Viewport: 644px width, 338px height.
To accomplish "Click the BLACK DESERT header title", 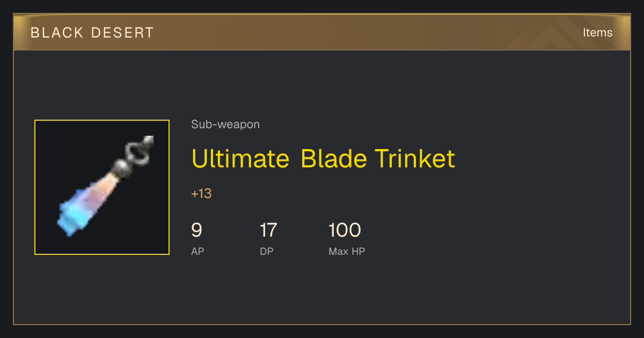I will (92, 33).
